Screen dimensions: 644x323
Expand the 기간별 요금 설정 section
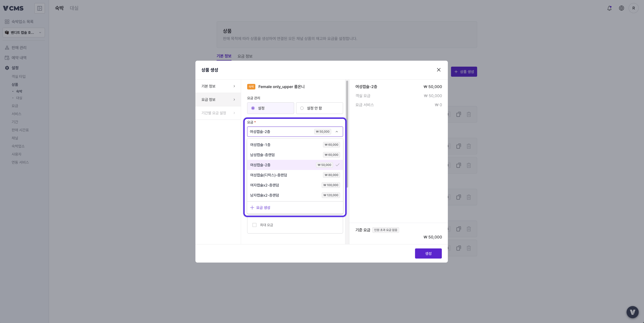pyautogui.click(x=218, y=113)
